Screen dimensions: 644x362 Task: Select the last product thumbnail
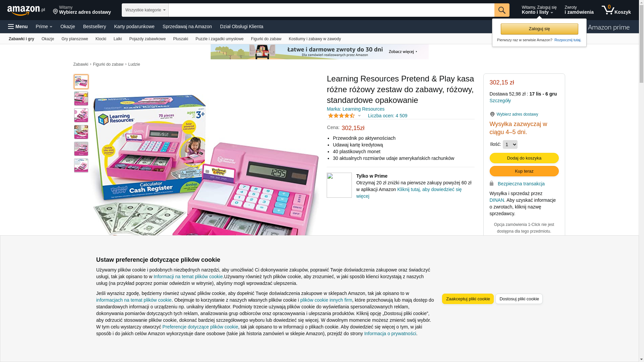(81, 166)
